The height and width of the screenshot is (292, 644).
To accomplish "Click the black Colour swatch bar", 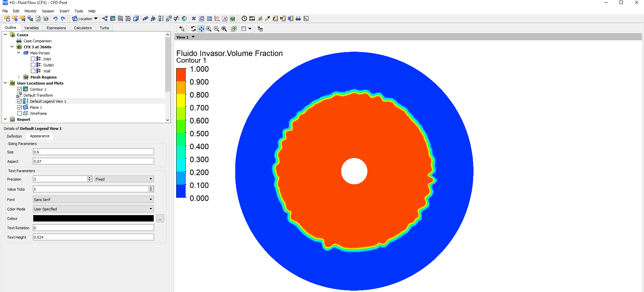I will 93,218.
